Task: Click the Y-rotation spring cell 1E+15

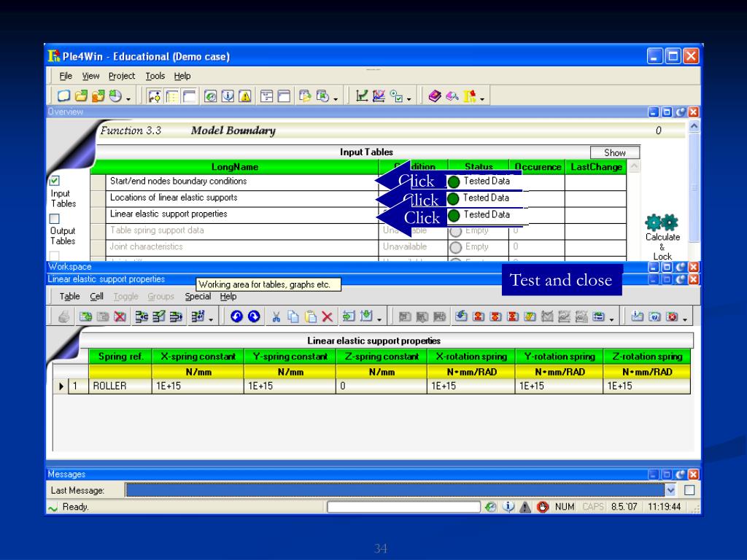Action: click(x=560, y=386)
